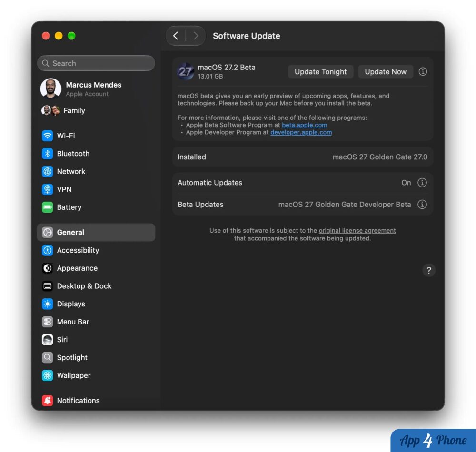Click the Spotlight magnifier icon

[47, 358]
